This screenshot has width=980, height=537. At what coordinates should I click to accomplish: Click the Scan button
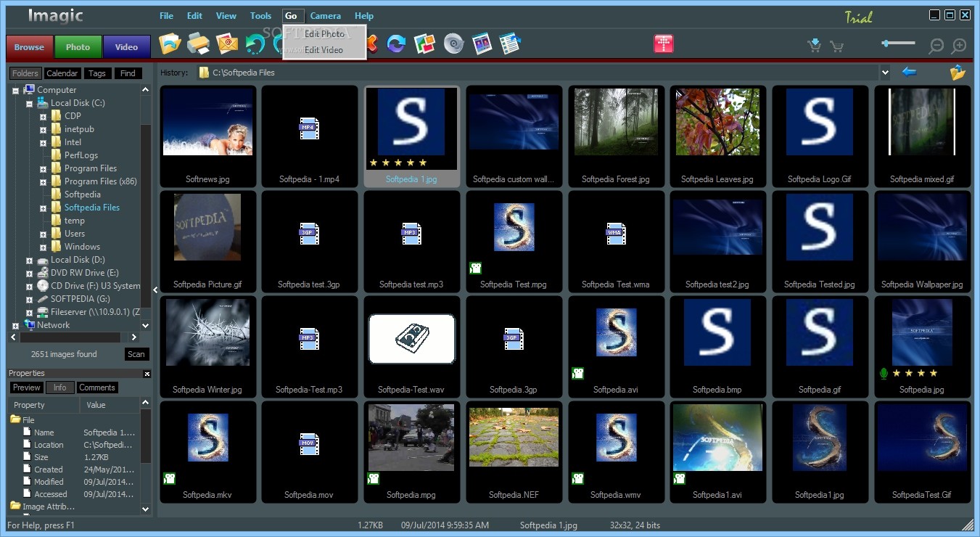(x=136, y=354)
